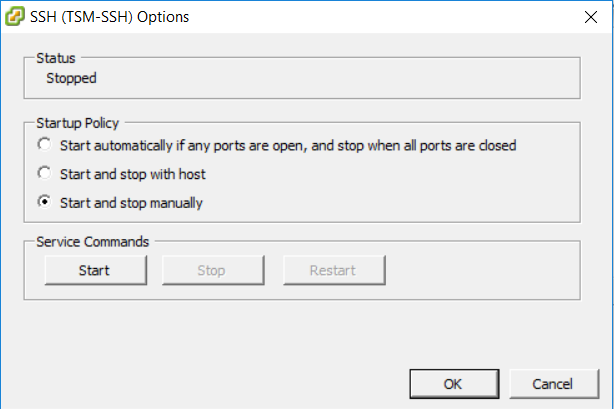614x409 pixels.
Task: Click the 'Start and stop manually' label text
Action: click(x=131, y=203)
